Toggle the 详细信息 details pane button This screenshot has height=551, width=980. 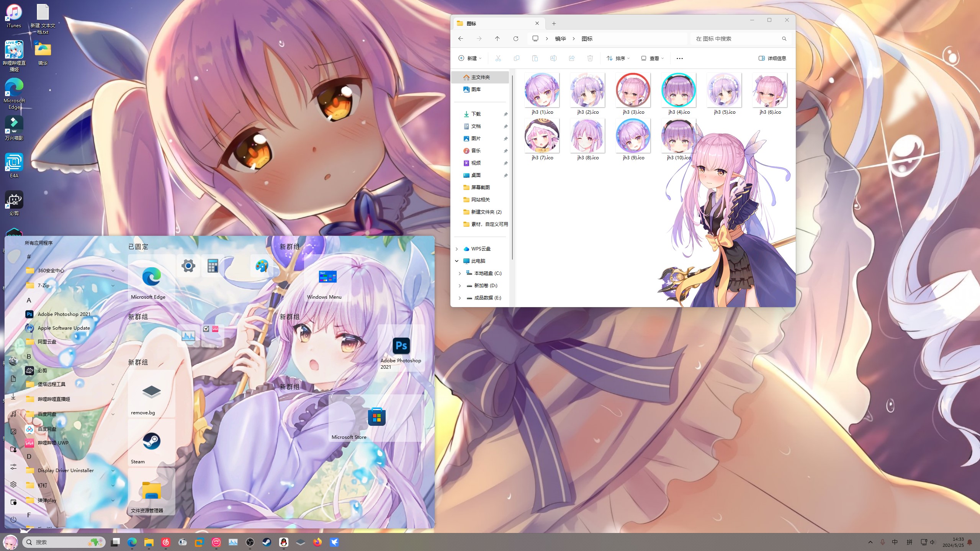tap(772, 58)
